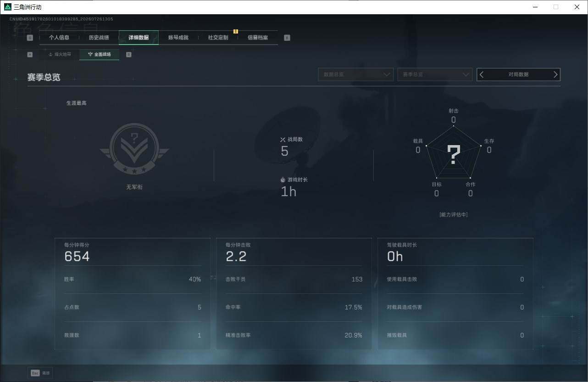Click the 救援数 row
This screenshot has height=382, width=588.
pyautogui.click(x=133, y=335)
